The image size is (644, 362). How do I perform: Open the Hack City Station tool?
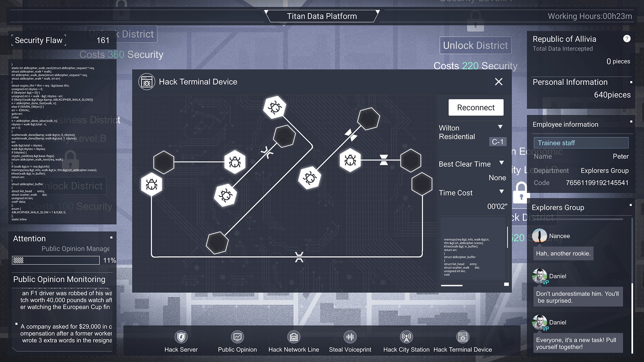click(406, 341)
